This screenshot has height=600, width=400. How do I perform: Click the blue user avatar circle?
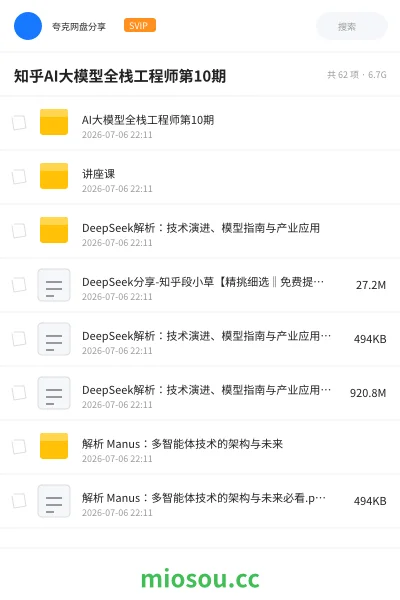pos(28,26)
